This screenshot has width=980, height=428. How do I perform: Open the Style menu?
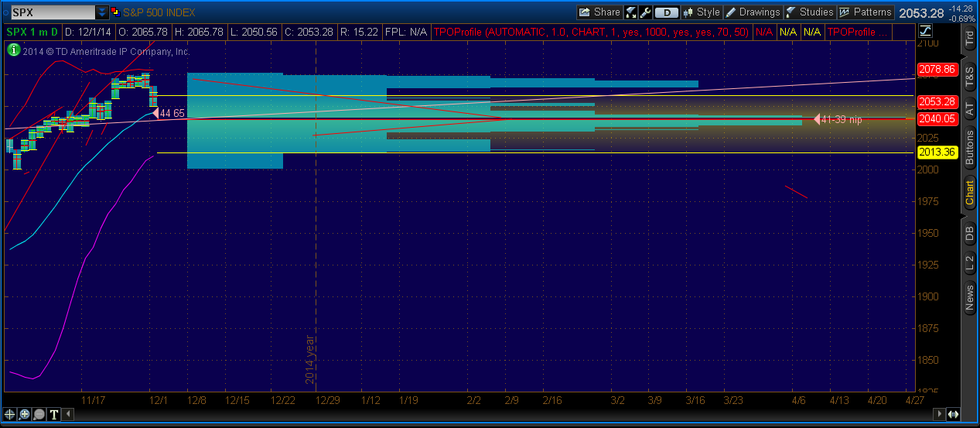coord(701,12)
